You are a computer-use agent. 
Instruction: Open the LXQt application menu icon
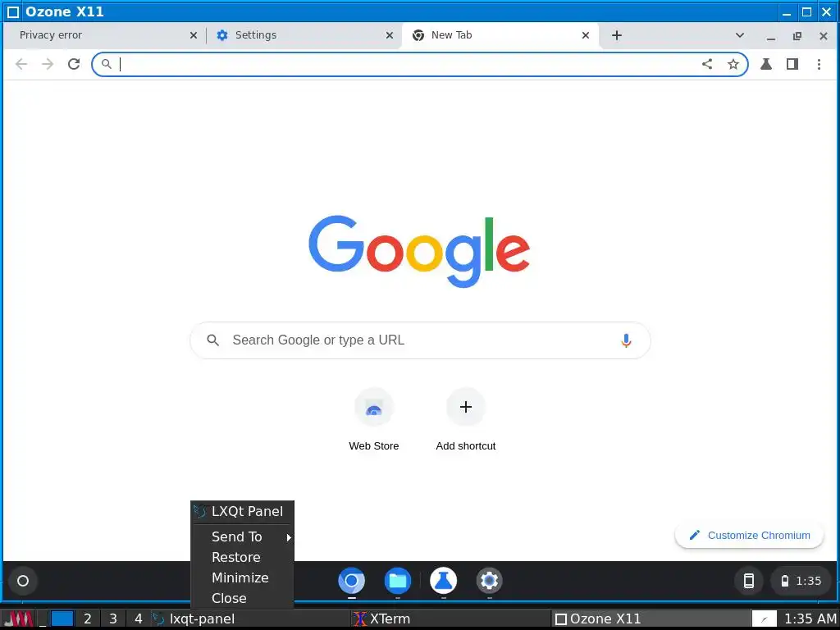coord(20,619)
